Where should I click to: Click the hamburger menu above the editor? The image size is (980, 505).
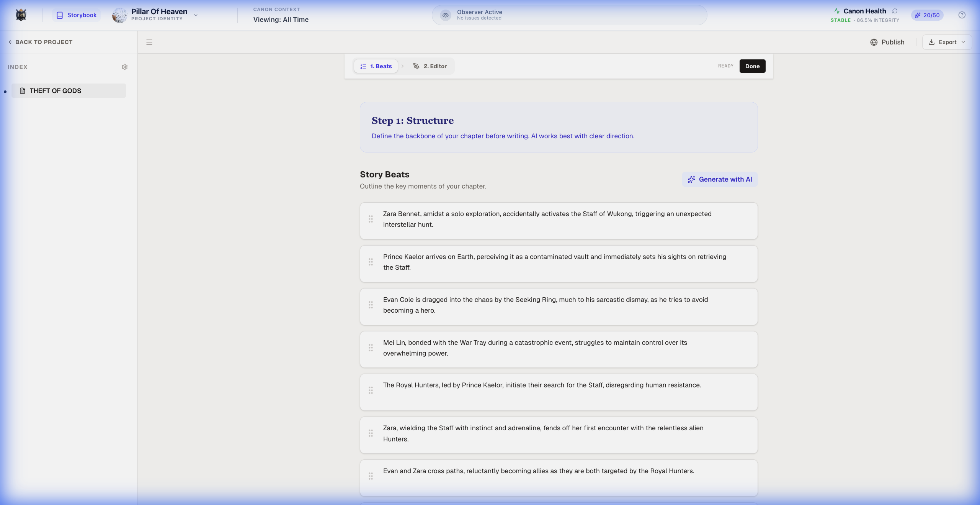click(149, 42)
